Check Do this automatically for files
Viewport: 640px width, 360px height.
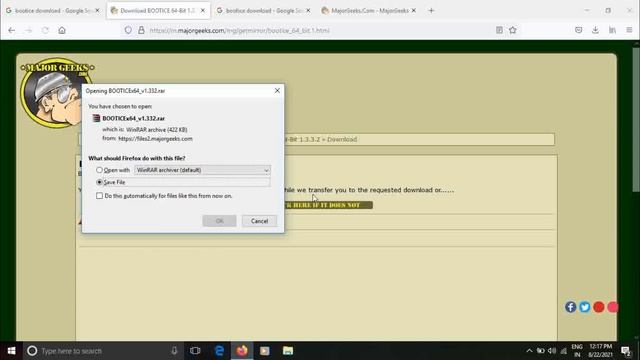pyautogui.click(x=99, y=196)
